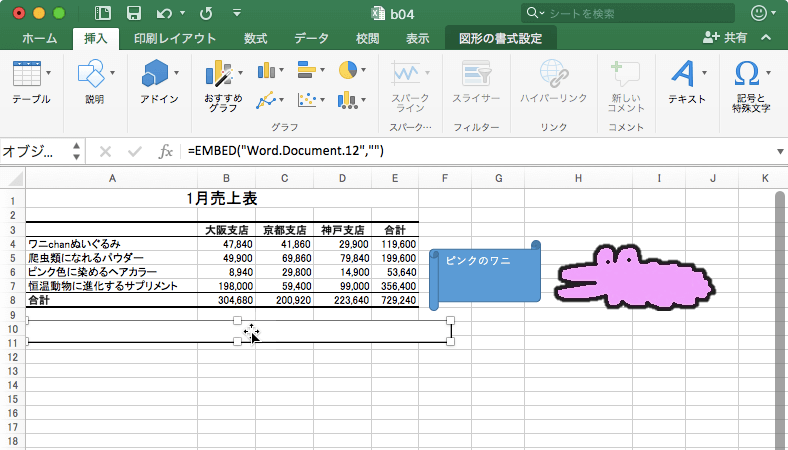The image size is (788, 450).
Task: Insert a column chart icon
Action: pos(266,70)
